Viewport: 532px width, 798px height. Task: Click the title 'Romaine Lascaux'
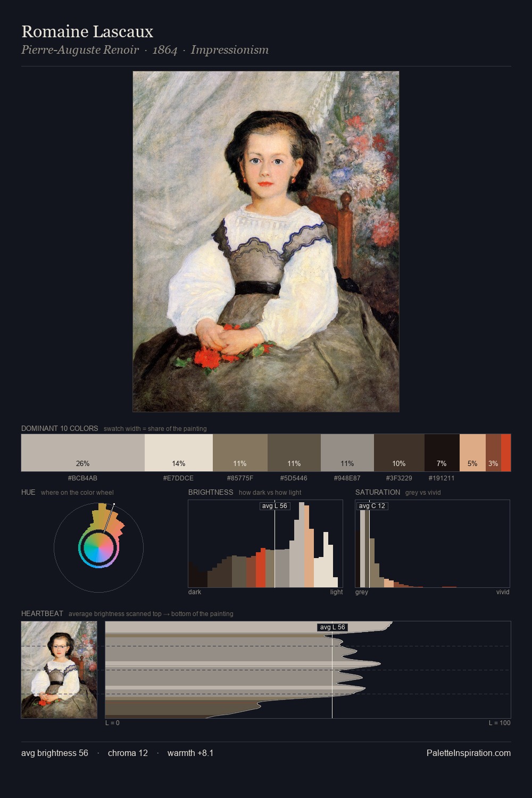pyautogui.click(x=87, y=31)
